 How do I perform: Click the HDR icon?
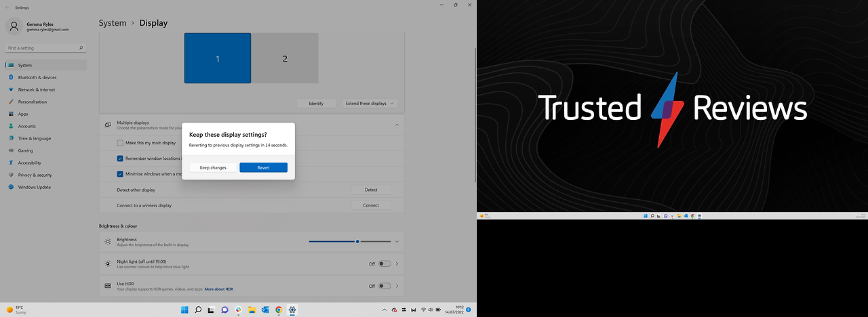click(x=108, y=286)
